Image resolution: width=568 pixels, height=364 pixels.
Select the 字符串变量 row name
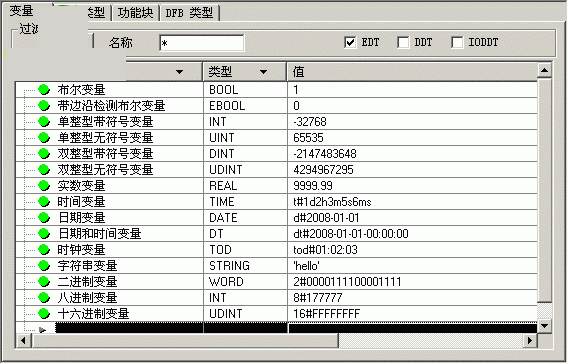pyautogui.click(x=87, y=265)
